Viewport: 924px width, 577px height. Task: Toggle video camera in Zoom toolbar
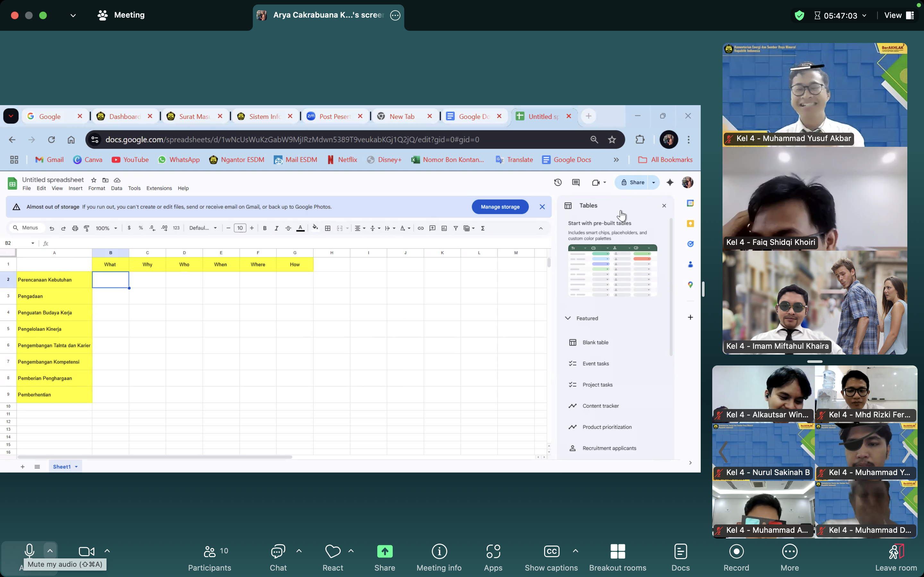(x=86, y=551)
